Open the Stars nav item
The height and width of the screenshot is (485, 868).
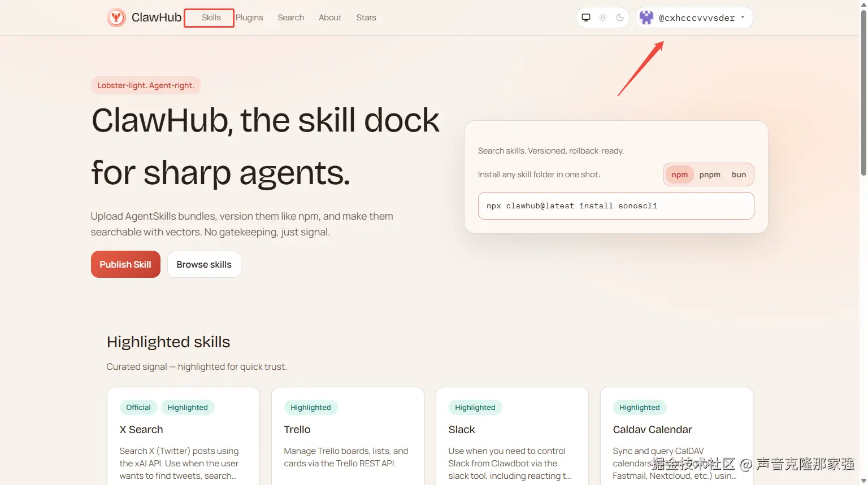[366, 18]
